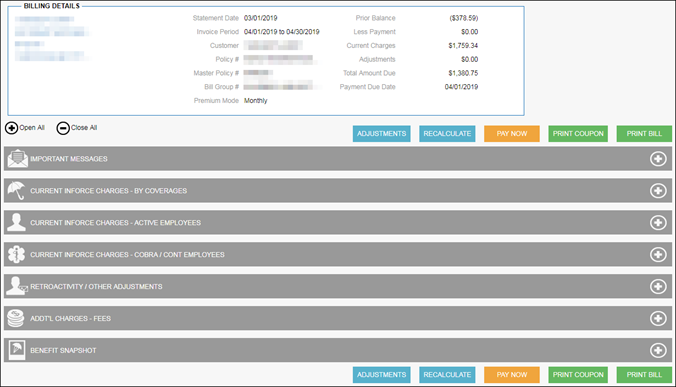Click the Benefit Snapshot header label
676x387 pixels.
pos(63,350)
